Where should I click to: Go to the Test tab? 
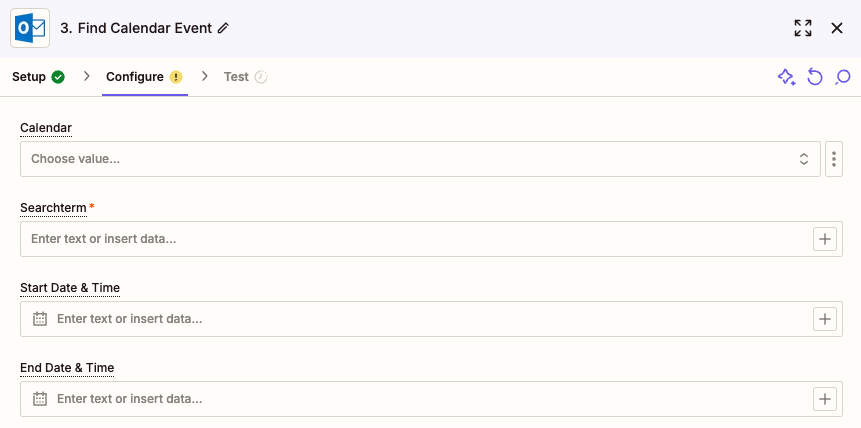click(x=245, y=77)
